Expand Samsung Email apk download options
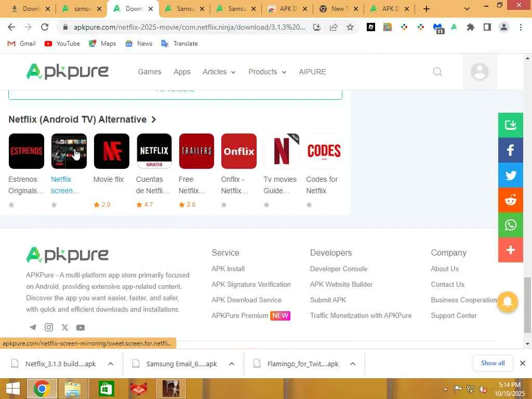Screen dimensions: 532x399 tap(232, 364)
